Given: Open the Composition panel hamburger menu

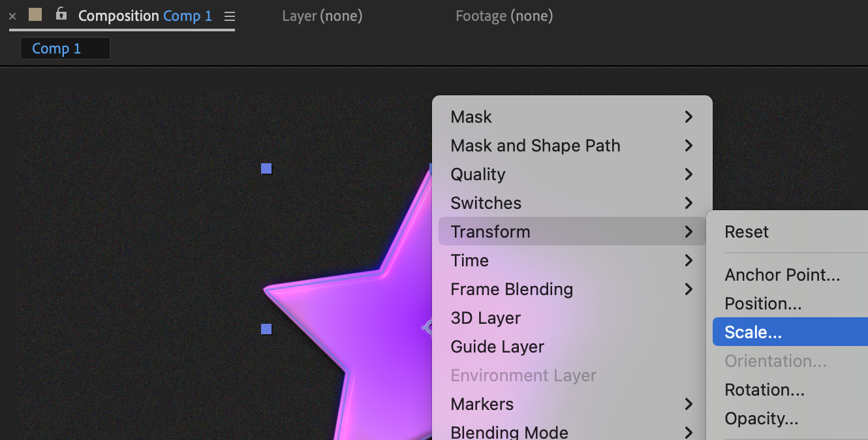Looking at the screenshot, I should click(x=229, y=16).
